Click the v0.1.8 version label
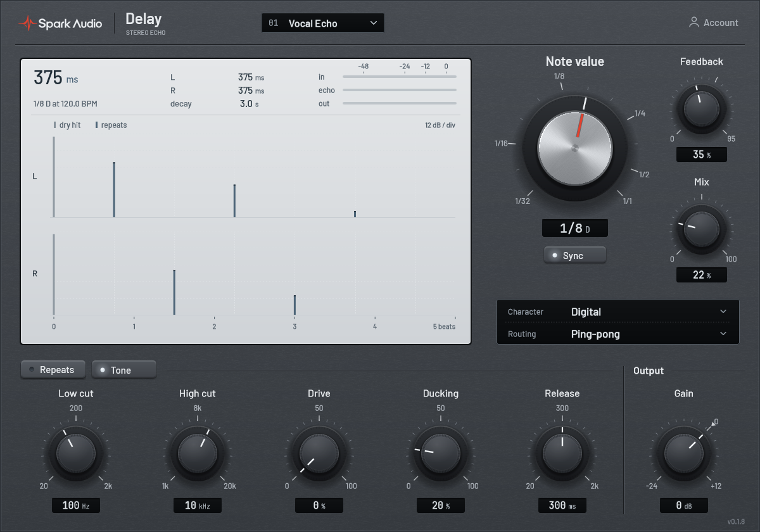760x532 pixels. (736, 521)
